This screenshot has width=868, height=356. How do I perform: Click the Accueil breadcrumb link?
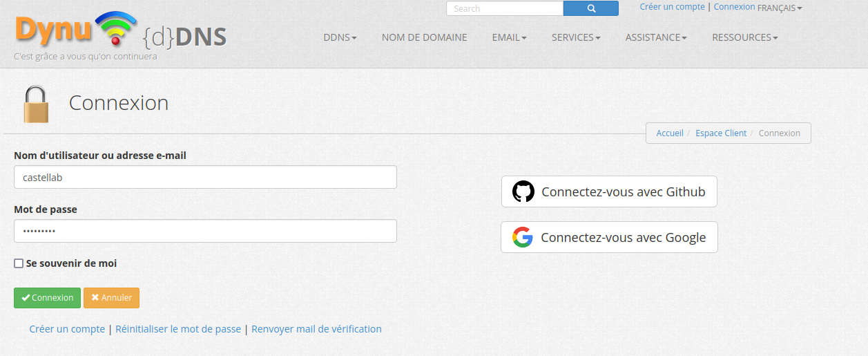tap(669, 133)
